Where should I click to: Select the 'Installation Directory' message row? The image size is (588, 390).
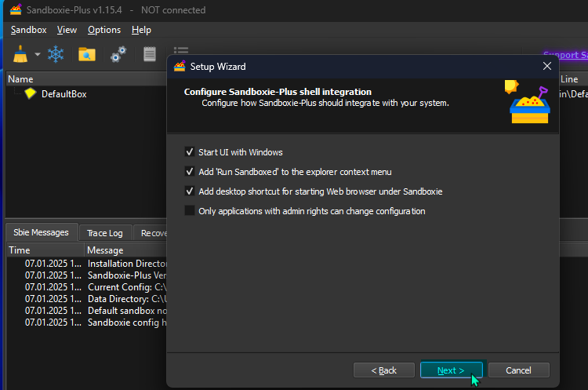pos(86,264)
